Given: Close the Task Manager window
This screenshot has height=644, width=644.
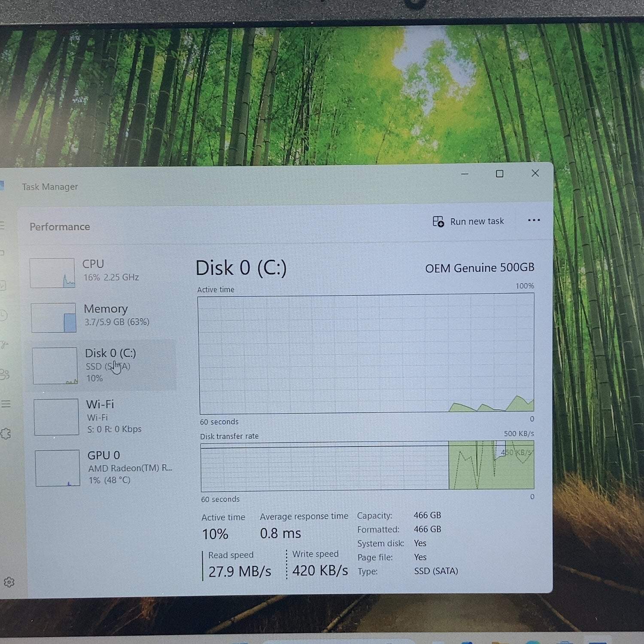Looking at the screenshot, I should (535, 173).
